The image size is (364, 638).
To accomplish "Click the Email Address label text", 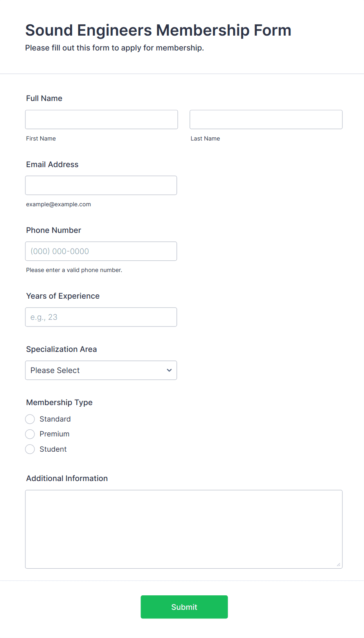I will [x=52, y=164].
